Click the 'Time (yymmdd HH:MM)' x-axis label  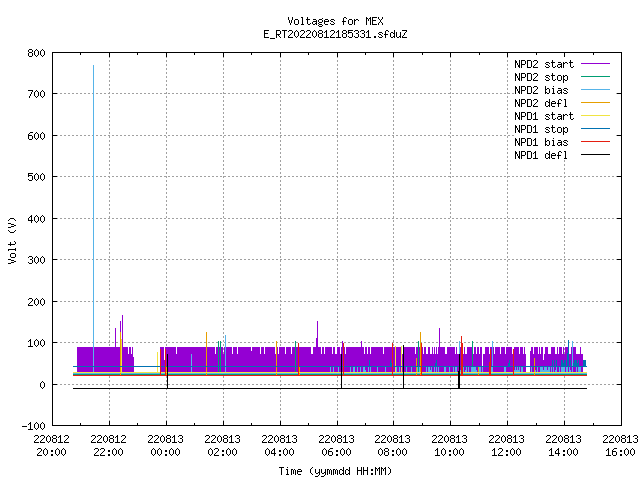(x=335, y=471)
